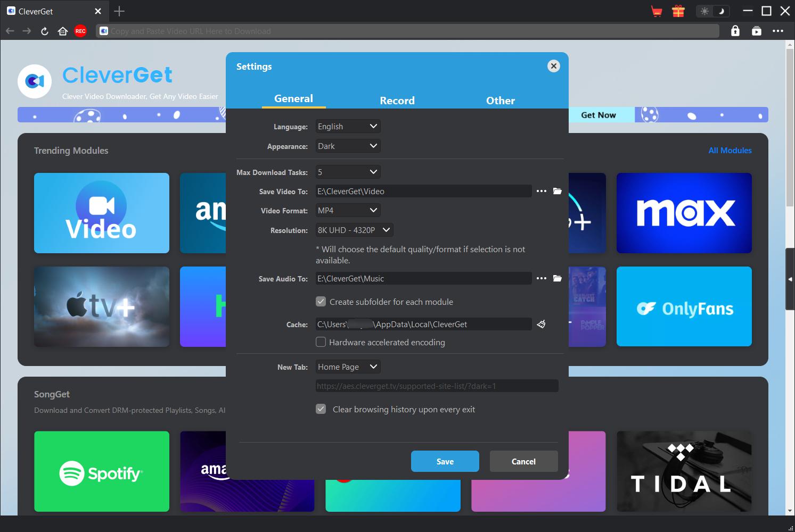Start recording with REC icon
The height and width of the screenshot is (532, 795).
coord(80,31)
